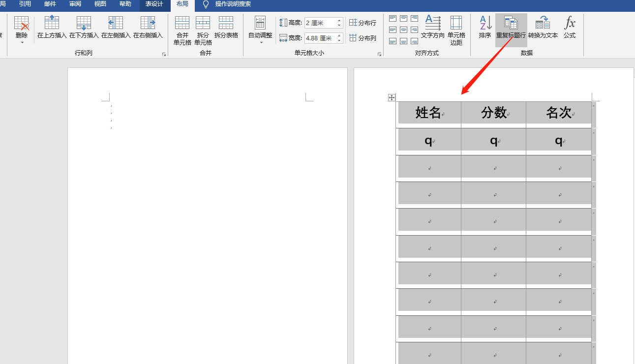635x364 pixels.
Task: Open the 邮件 ribbon tab
Action: (50, 4)
